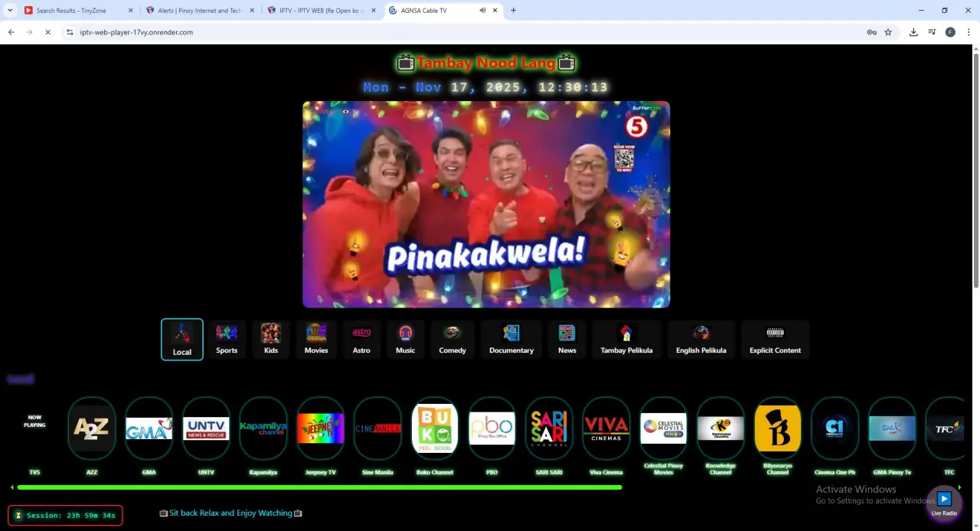The width and height of the screenshot is (980, 531).
Task: Bookmark this page with star icon
Action: pos(888,32)
